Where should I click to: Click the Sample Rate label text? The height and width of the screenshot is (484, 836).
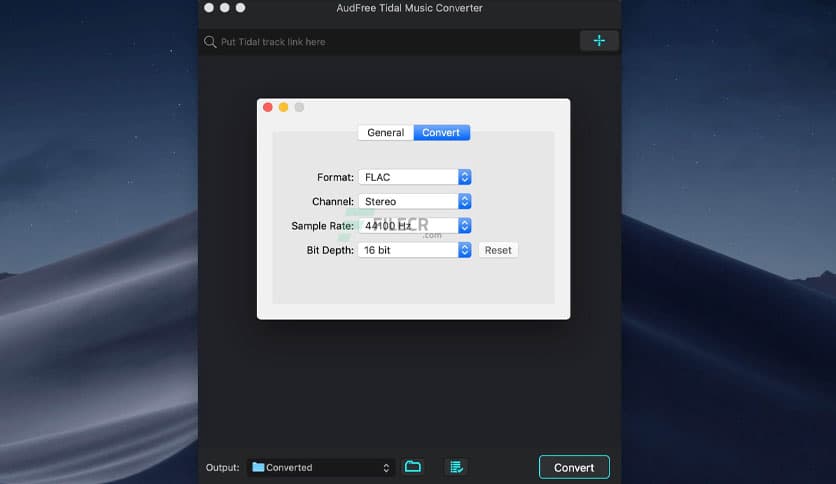(323, 225)
